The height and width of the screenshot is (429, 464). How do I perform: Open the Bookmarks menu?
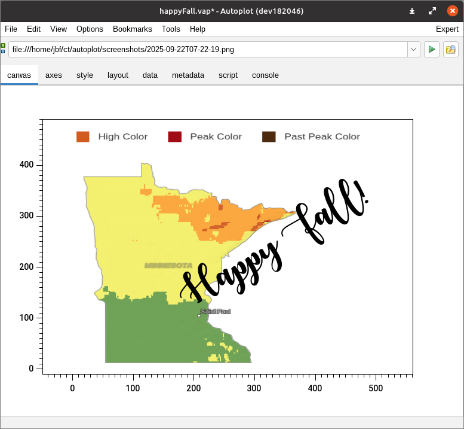tap(132, 29)
